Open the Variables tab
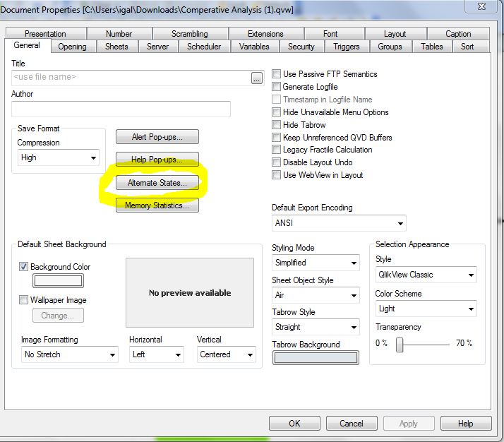The height and width of the screenshot is (442, 504). tap(254, 47)
